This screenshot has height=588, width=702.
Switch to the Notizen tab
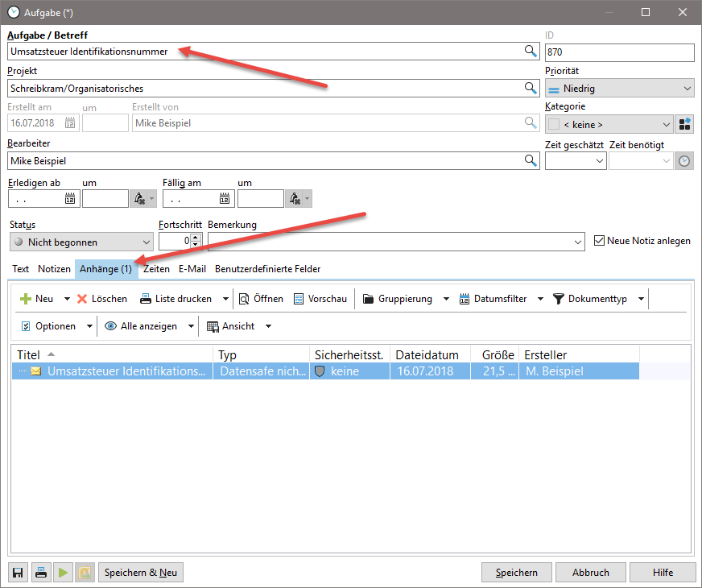point(53,269)
